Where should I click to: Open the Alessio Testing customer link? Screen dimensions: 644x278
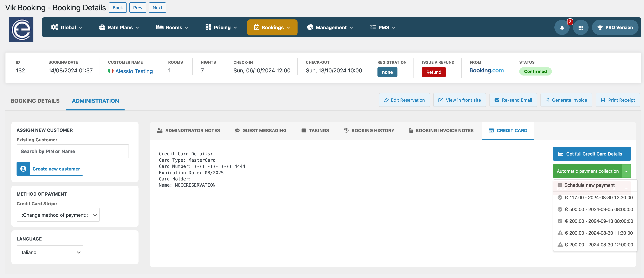coord(134,71)
